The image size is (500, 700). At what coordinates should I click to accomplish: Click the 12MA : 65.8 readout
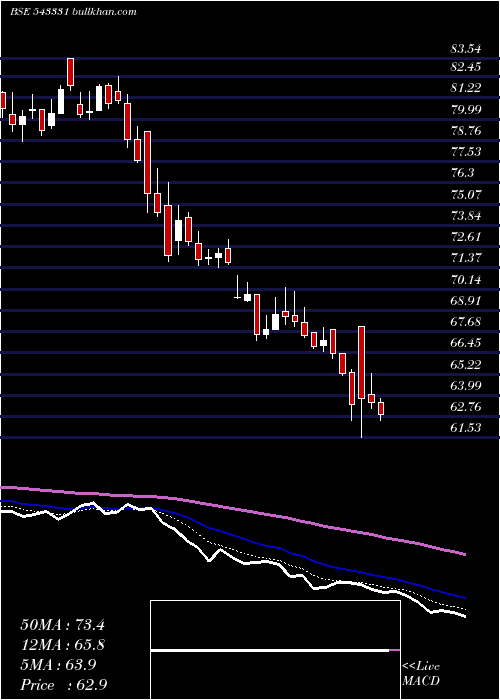click(62, 645)
